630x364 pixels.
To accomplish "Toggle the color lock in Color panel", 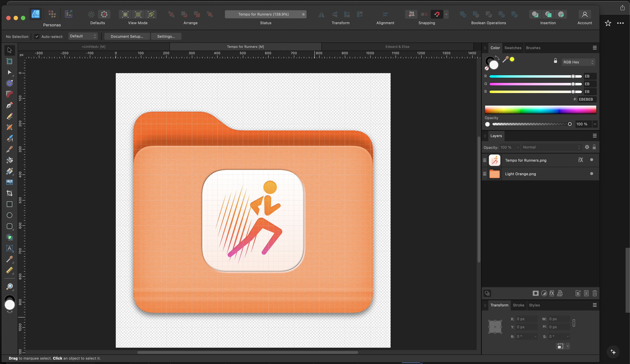I will [556, 61].
